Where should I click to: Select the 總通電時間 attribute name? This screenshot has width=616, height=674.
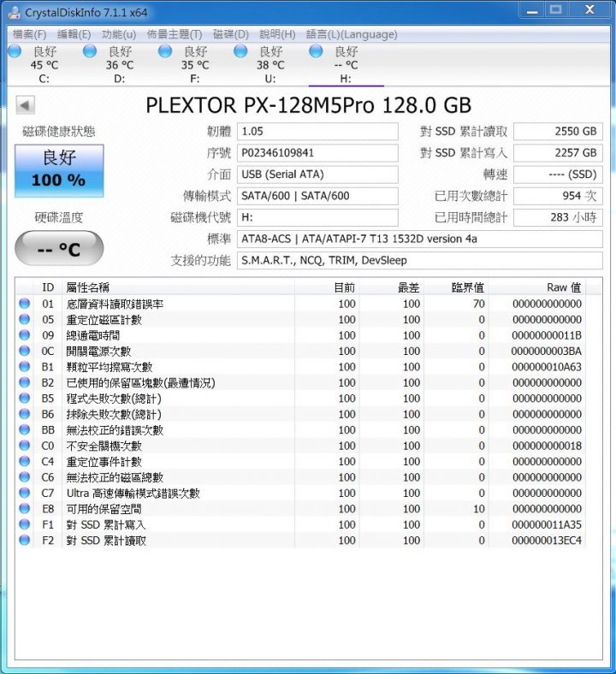[93, 335]
